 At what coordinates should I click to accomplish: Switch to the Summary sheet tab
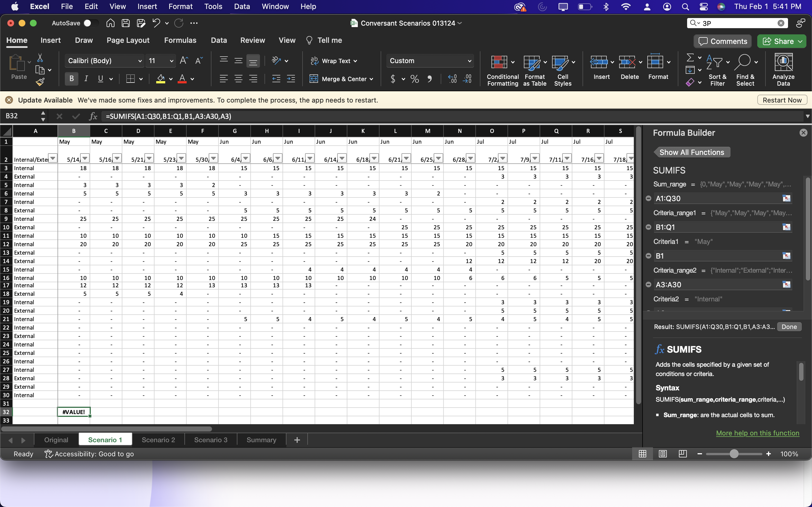coord(261,440)
